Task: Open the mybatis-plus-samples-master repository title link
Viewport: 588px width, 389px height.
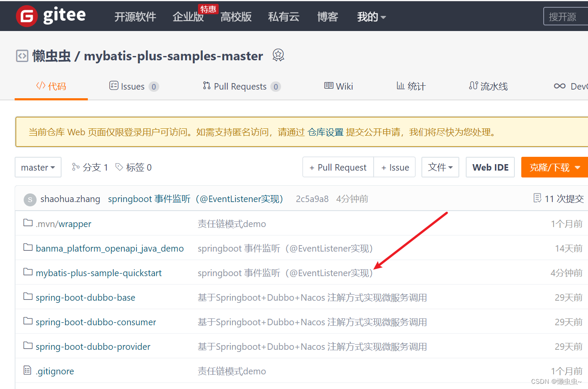Action: point(173,56)
